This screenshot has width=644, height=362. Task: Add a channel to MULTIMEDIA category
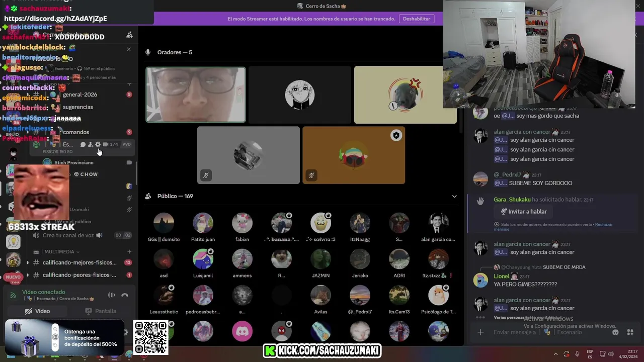pyautogui.click(x=129, y=251)
